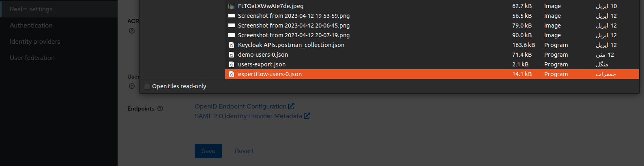Open the OpenID Endpoint Configuration link

coord(240,106)
